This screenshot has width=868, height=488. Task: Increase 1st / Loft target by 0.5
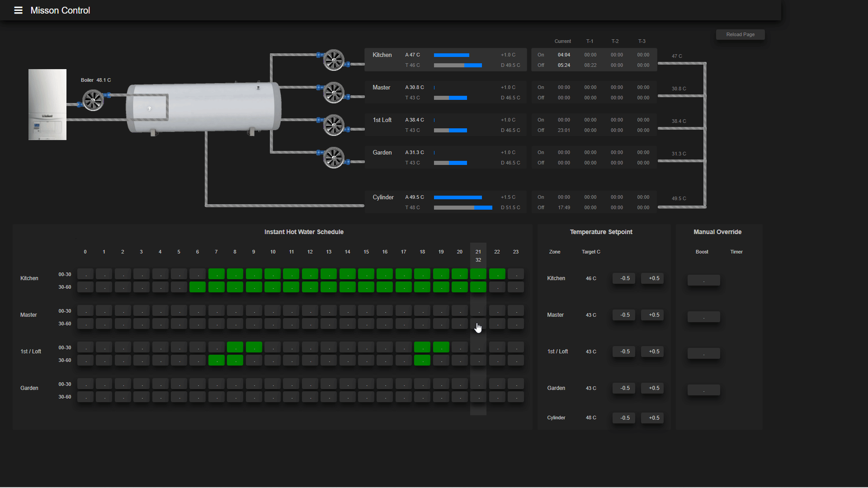tap(652, 352)
